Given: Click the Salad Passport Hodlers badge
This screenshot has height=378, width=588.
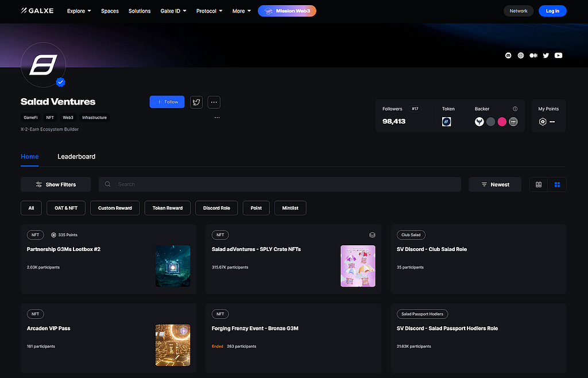Looking at the screenshot, I should [x=422, y=314].
